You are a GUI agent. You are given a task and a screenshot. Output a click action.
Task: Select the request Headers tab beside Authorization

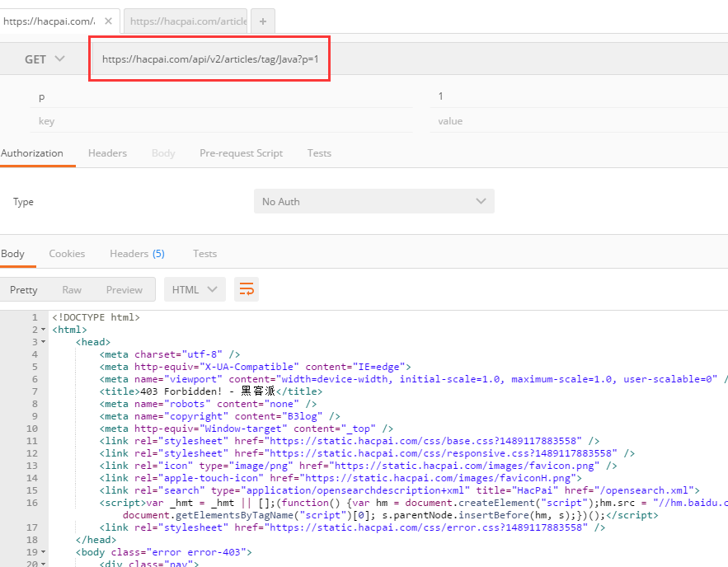pyautogui.click(x=107, y=153)
